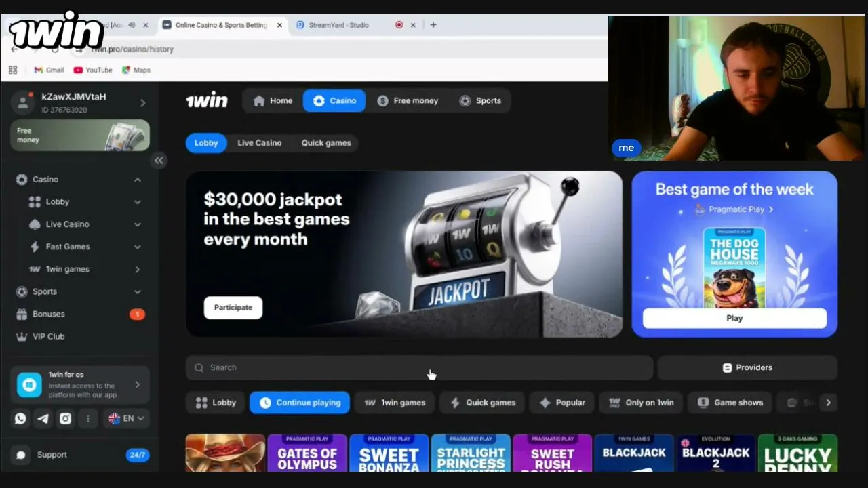Click the user profile avatar icon
868x488 pixels.
24,102
